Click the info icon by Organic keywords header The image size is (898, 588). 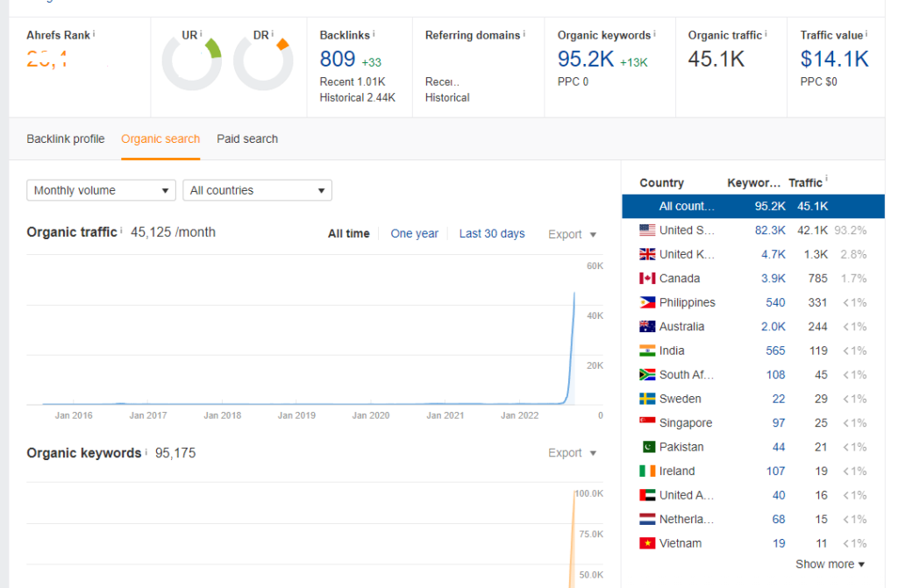pyautogui.click(x=654, y=33)
